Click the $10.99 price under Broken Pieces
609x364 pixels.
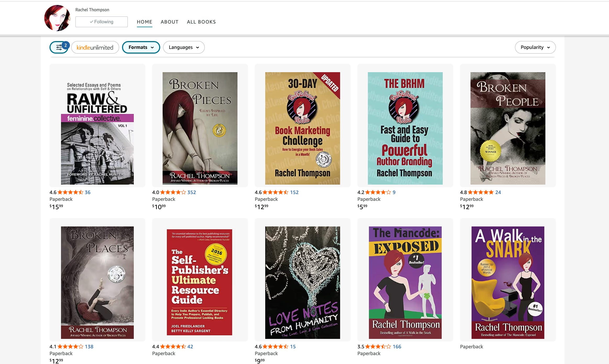point(159,207)
